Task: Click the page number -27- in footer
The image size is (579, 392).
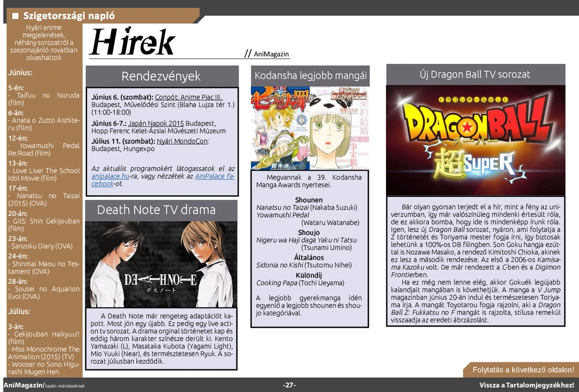Action: pos(289,385)
